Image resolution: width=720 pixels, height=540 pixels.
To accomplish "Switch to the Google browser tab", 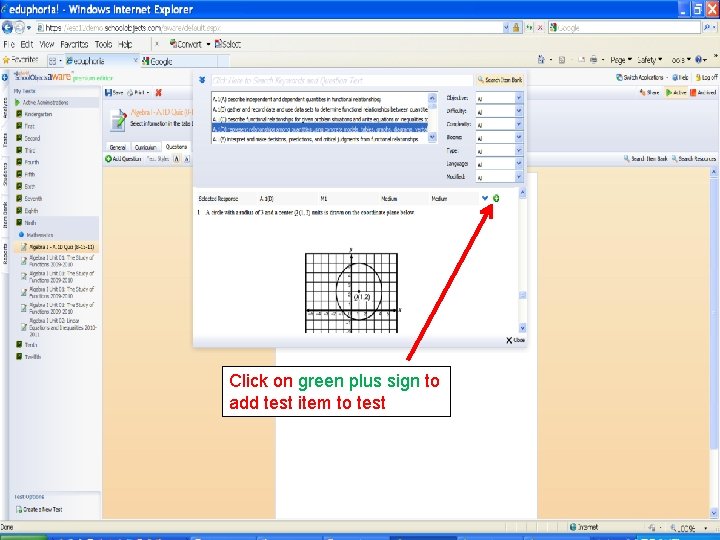I will [x=179, y=61].
